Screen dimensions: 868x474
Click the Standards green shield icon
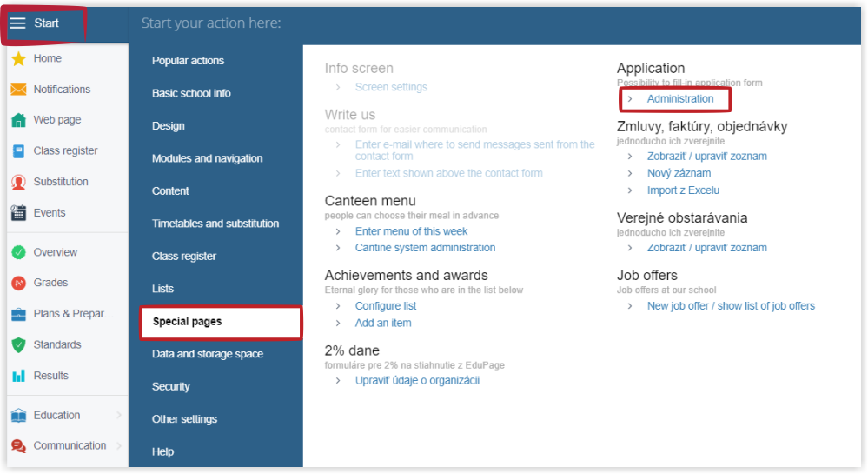(x=19, y=344)
